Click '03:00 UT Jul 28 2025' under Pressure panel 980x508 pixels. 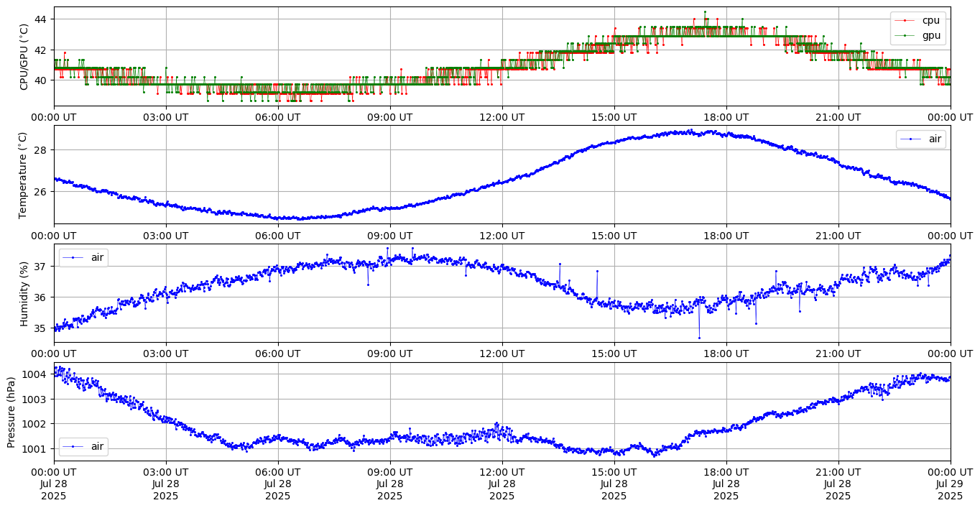tap(166, 484)
